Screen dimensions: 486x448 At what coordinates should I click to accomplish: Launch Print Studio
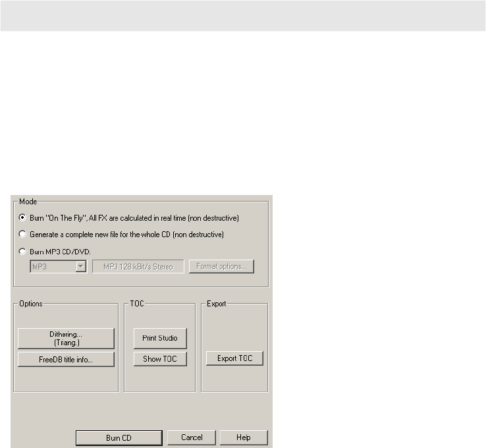(160, 338)
